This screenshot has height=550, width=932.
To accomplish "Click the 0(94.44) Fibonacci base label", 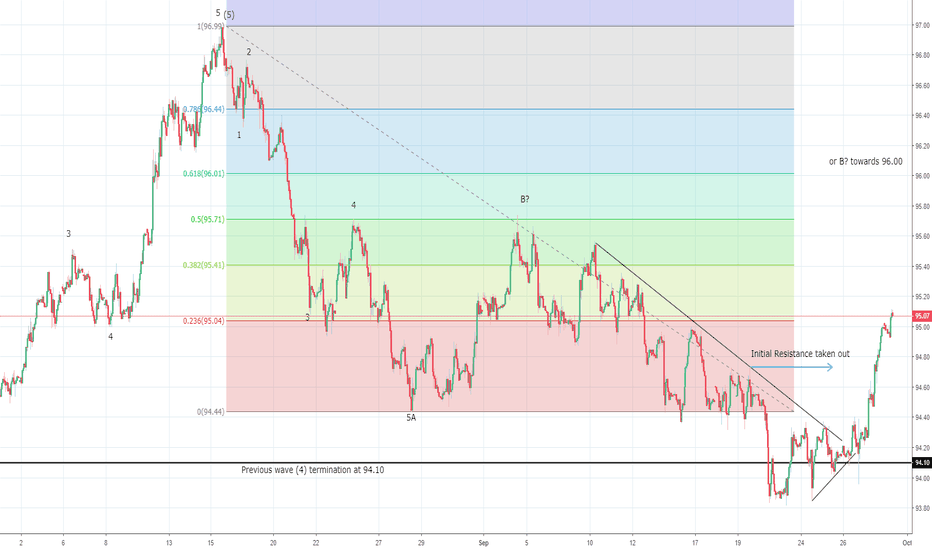I will (x=211, y=411).
